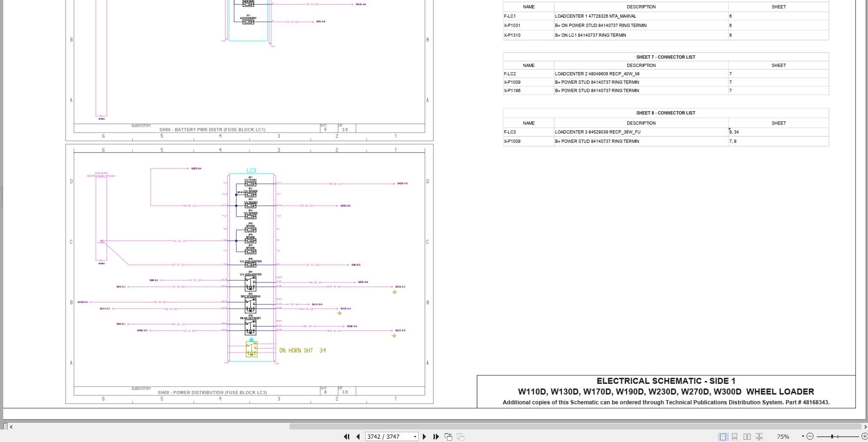Enable two-page side-by-side layout
The image size is (868, 442).
tap(747, 436)
